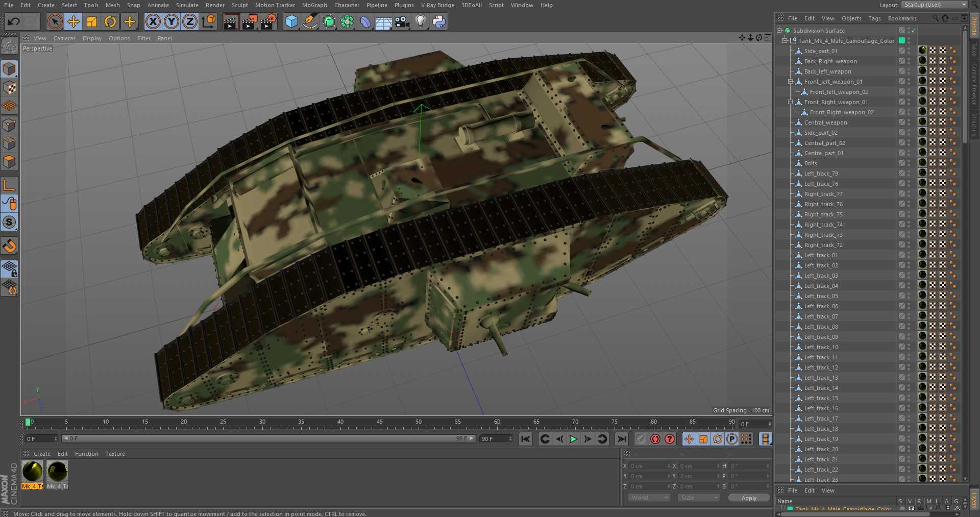
Task: Open the V-Ray Bridge menu
Action: coord(437,5)
